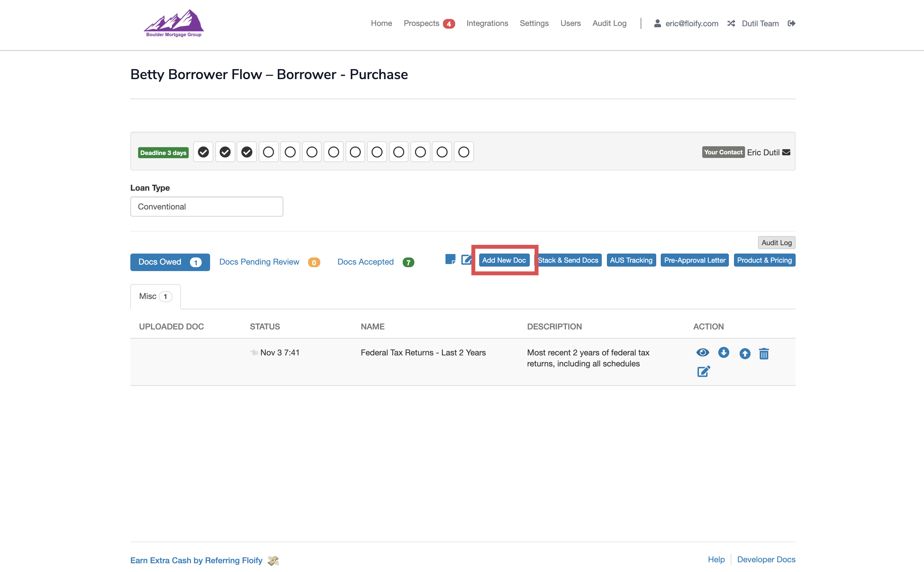This screenshot has height=572, width=924.
Task: Click the logout icon in the header
Action: pyautogui.click(x=792, y=23)
